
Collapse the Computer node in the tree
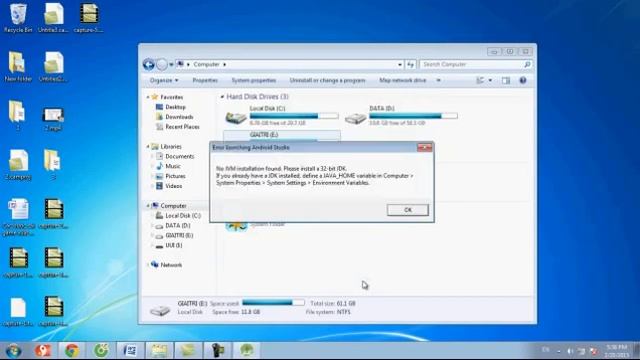148,206
